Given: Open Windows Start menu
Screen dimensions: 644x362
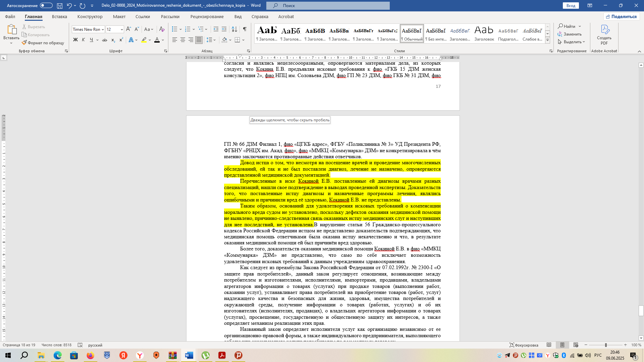Looking at the screenshot, I should tap(8, 355).
